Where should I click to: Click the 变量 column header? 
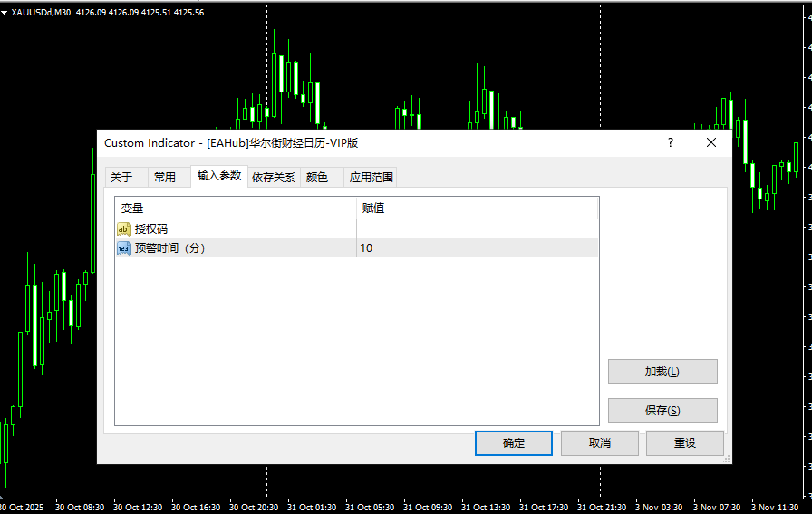click(x=236, y=209)
